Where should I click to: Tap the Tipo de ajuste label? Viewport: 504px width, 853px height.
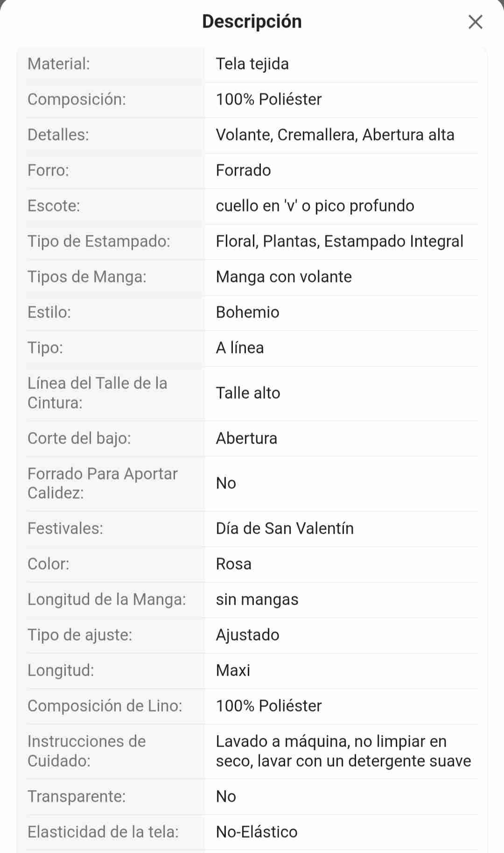point(79,635)
